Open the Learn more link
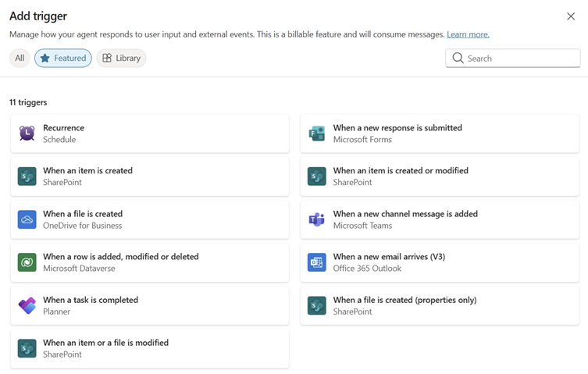The height and width of the screenshot is (374, 588). click(468, 34)
